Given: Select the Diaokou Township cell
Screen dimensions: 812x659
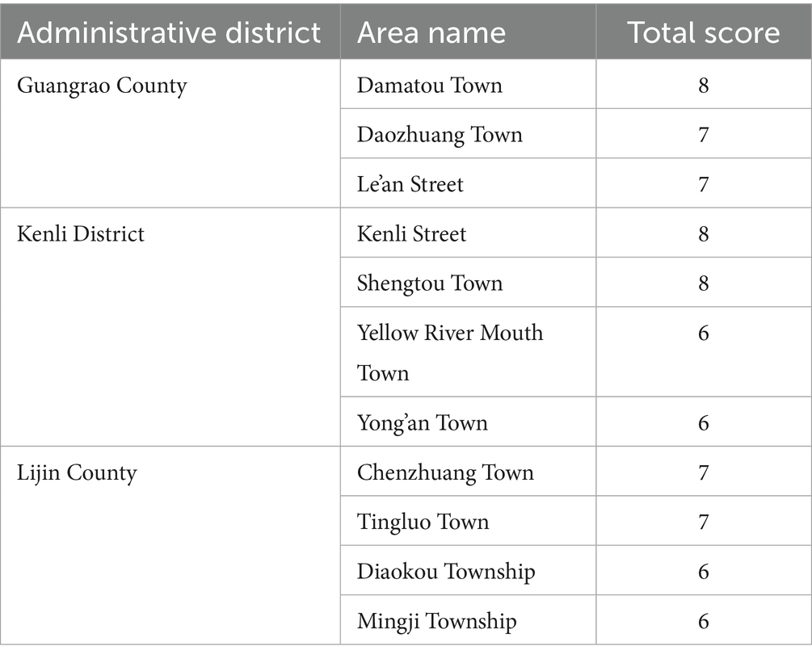Looking at the screenshot, I should [446, 572].
